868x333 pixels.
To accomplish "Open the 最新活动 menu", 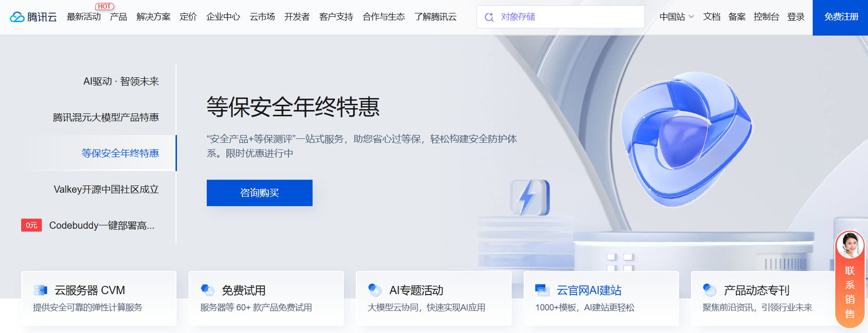I will 84,17.
